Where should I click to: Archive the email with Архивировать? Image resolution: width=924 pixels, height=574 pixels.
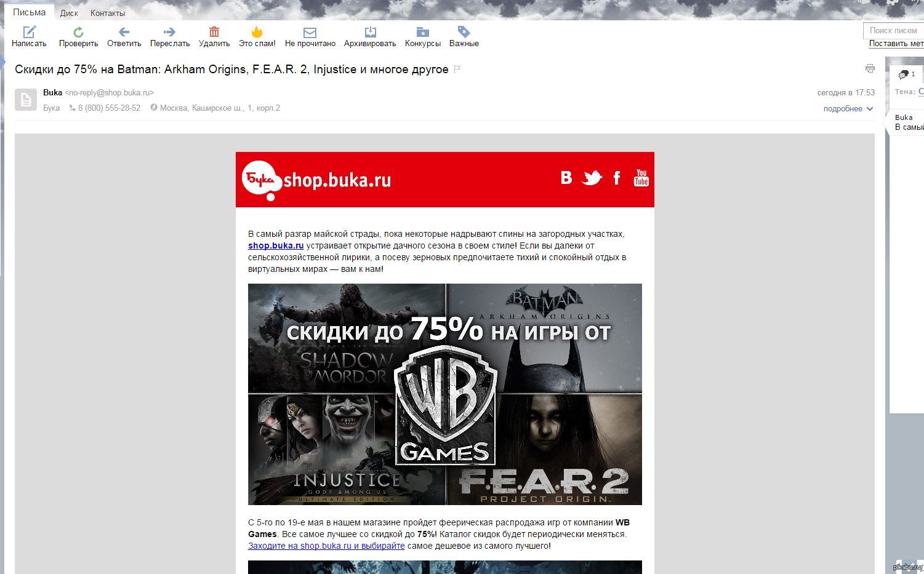370,32
